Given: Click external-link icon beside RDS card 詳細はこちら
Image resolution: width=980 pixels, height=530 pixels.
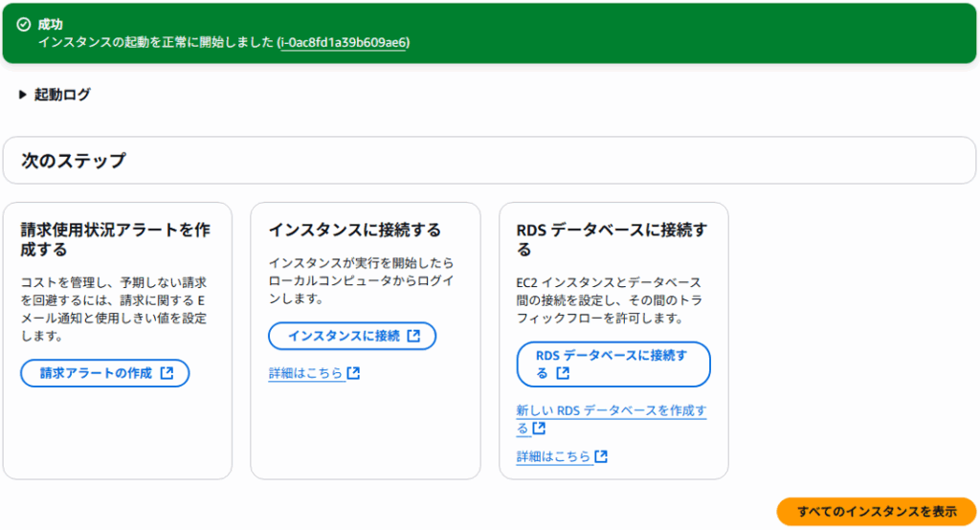Looking at the screenshot, I should point(601,456).
